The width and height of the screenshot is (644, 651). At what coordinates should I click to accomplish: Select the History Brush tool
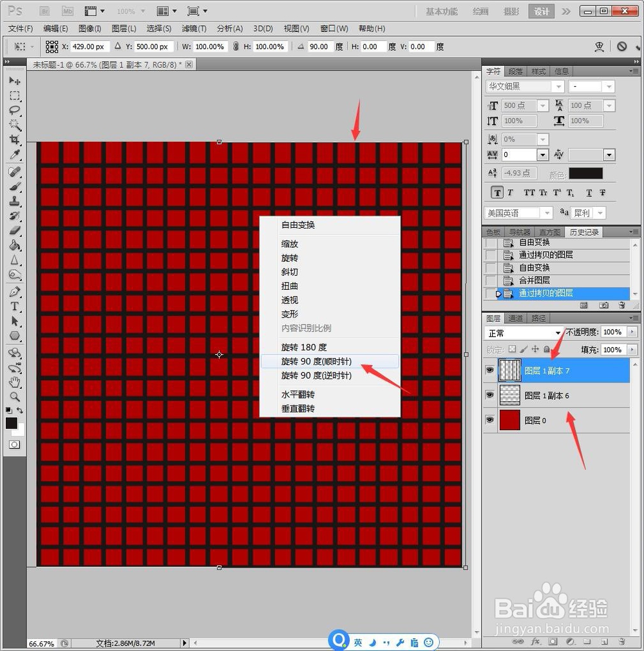pos(15,216)
